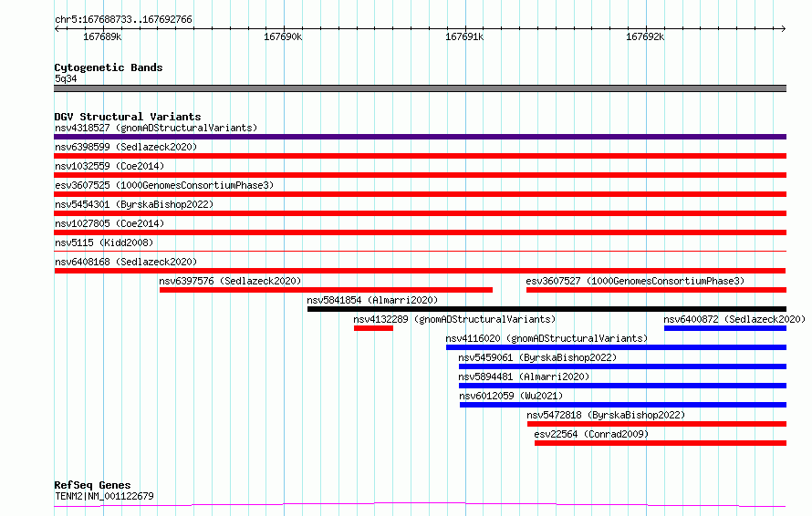This screenshot has width=812, height=516.
Task: Click the blue bar under nsv4116020
Action: 616,347
